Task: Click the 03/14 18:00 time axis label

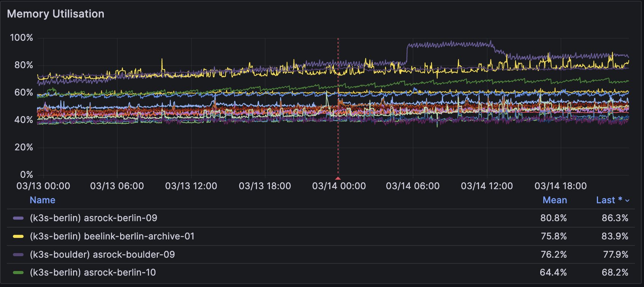Action: (x=560, y=186)
